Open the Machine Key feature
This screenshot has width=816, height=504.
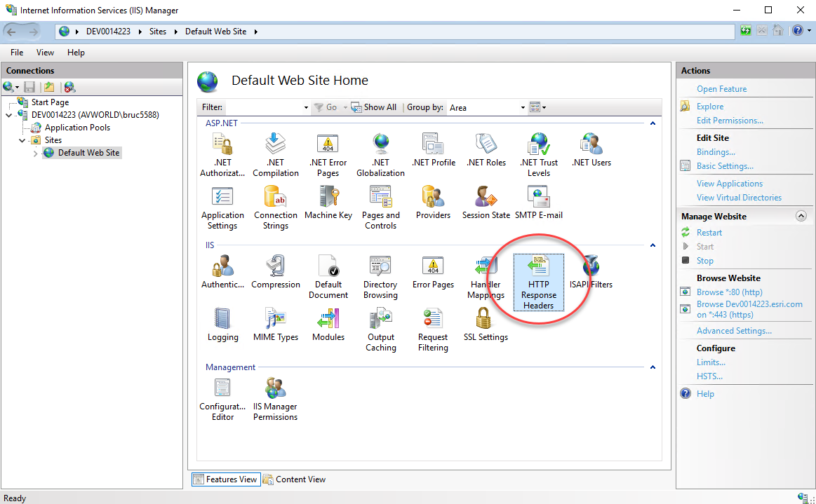coord(328,203)
